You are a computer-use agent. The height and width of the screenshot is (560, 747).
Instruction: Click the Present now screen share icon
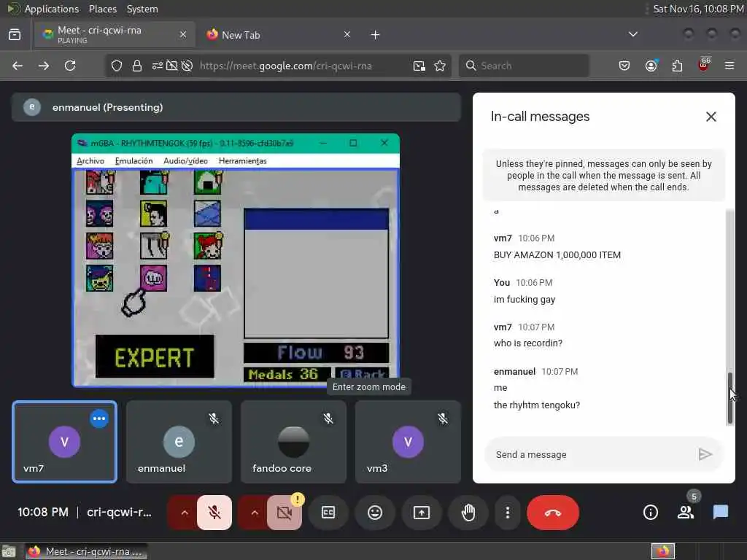422,513
